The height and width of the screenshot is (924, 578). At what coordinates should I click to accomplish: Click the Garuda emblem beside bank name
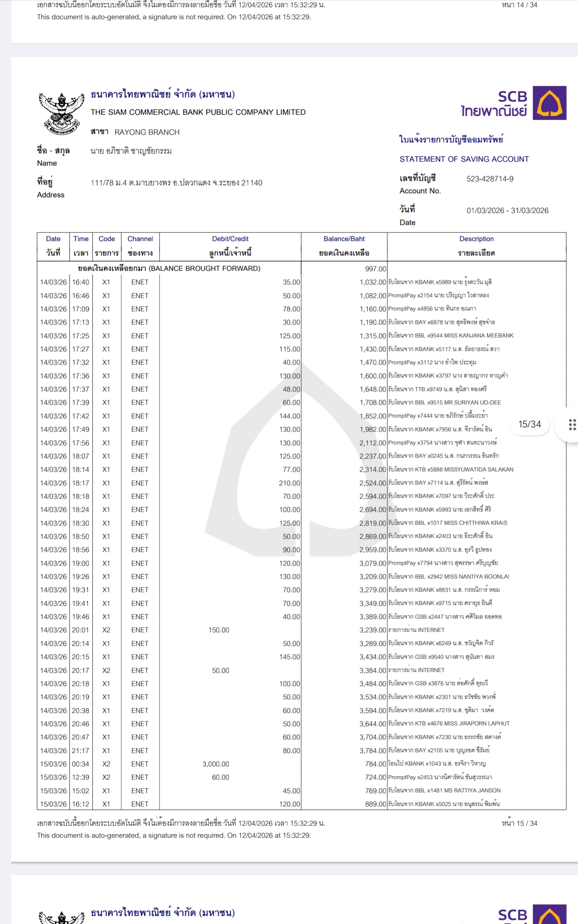pos(61,113)
